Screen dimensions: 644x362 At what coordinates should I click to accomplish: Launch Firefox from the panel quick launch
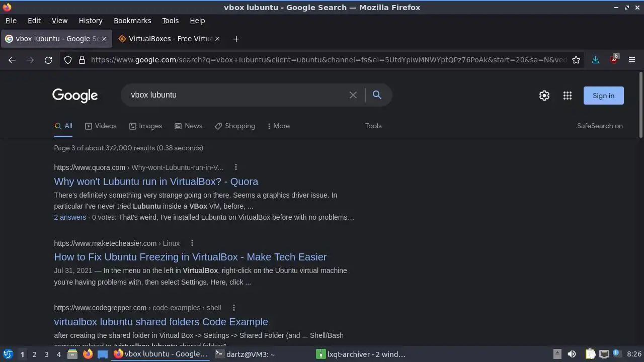88,354
